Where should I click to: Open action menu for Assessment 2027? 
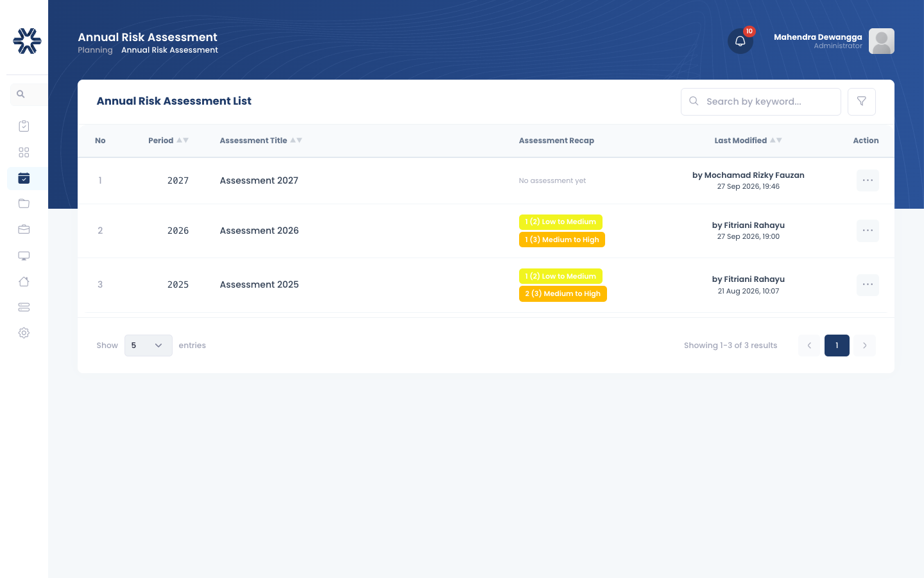point(868,180)
